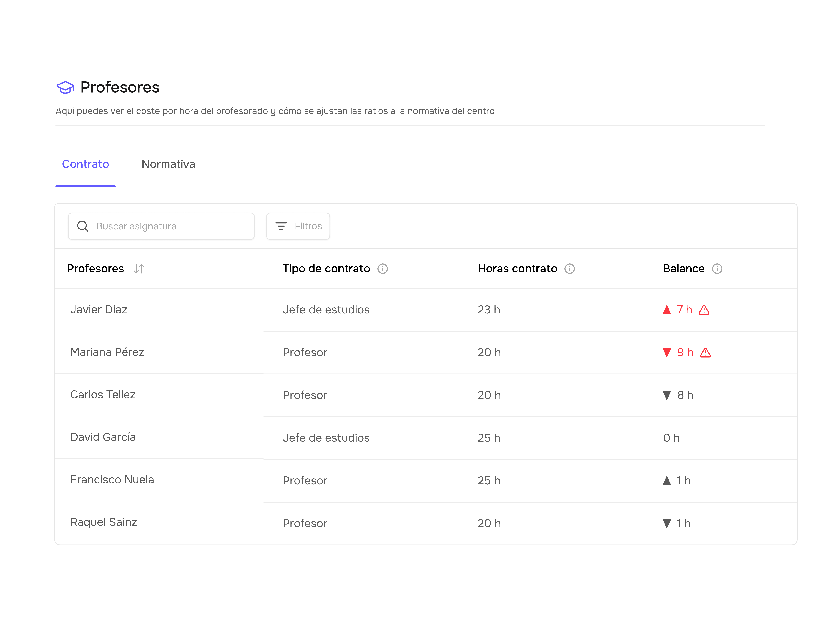The image size is (840, 630).
Task: Click Profesor contract type for Francisco Nuela
Action: click(x=305, y=481)
